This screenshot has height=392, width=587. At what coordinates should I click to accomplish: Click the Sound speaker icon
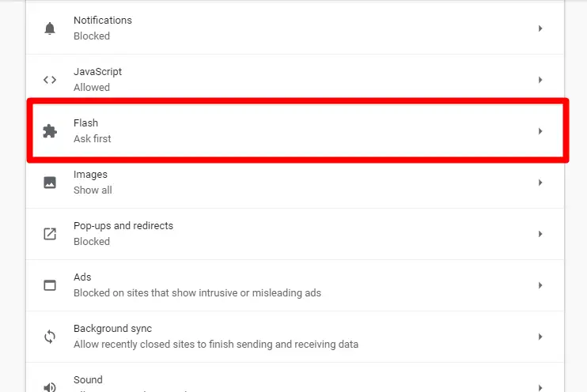(x=50, y=387)
